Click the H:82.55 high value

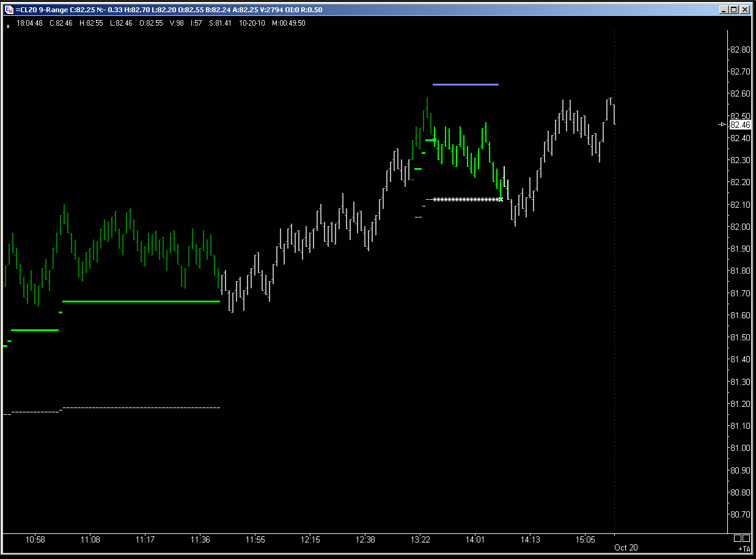[x=91, y=23]
